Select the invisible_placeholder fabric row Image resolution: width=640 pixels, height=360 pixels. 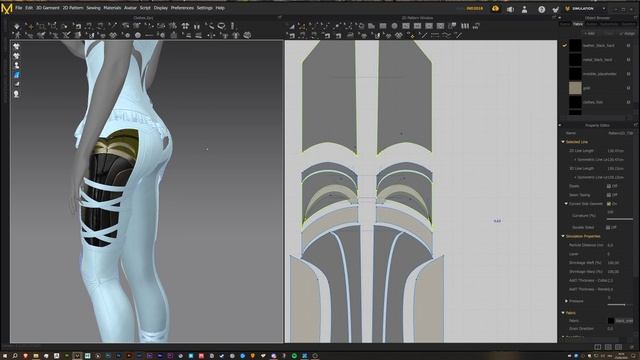(599, 74)
